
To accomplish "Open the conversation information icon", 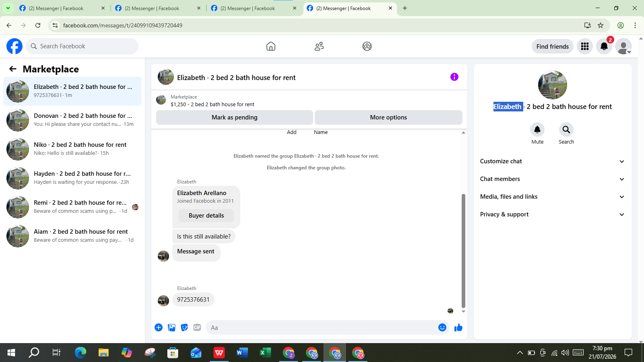I will point(454,77).
